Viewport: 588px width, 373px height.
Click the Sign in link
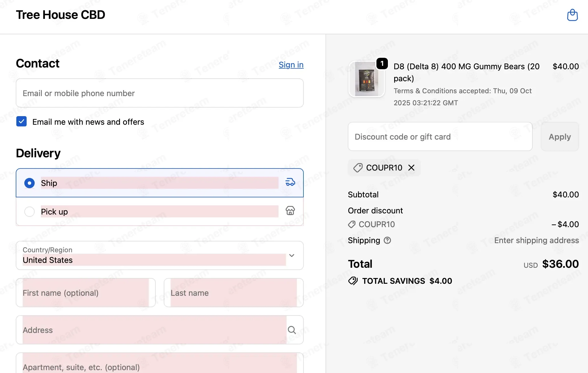click(x=291, y=65)
